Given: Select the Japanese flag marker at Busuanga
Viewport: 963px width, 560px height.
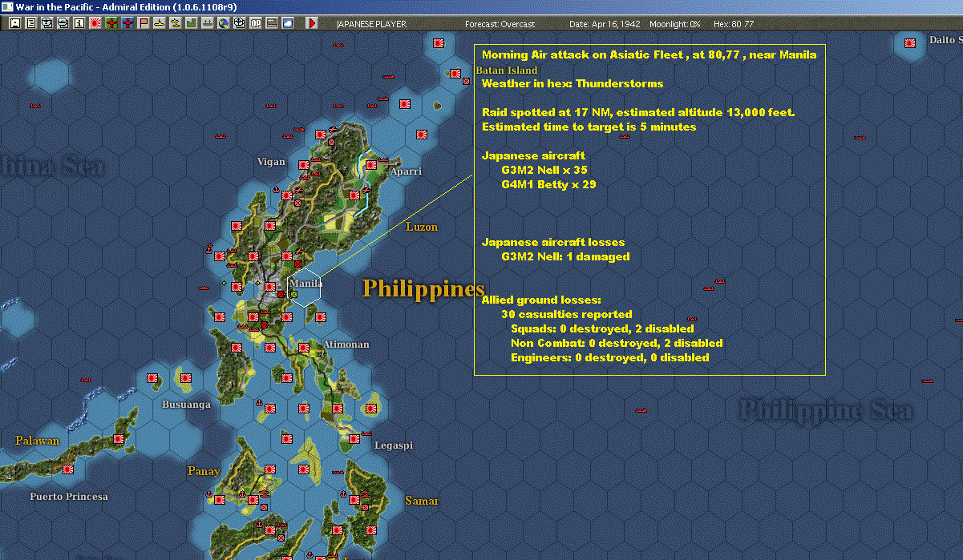Looking at the screenshot, I should [185, 377].
